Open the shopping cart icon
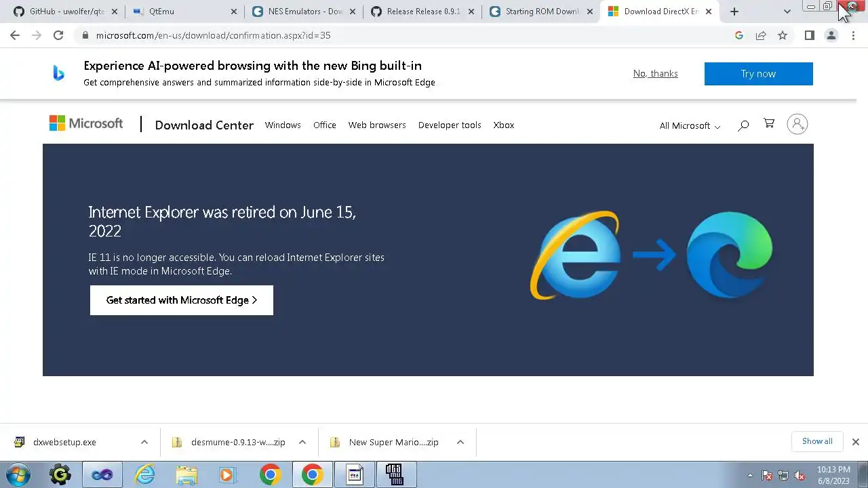 (x=769, y=123)
